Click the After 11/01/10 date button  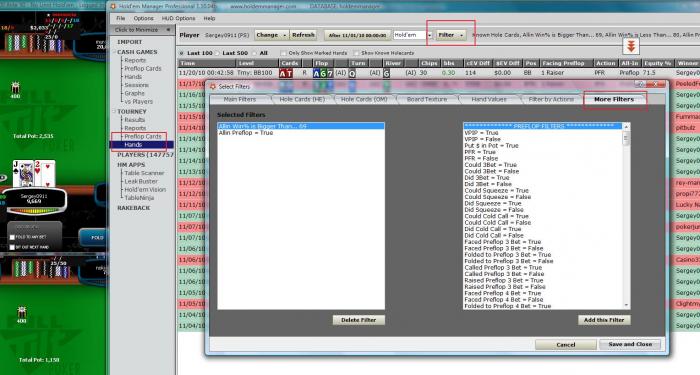tap(357, 35)
